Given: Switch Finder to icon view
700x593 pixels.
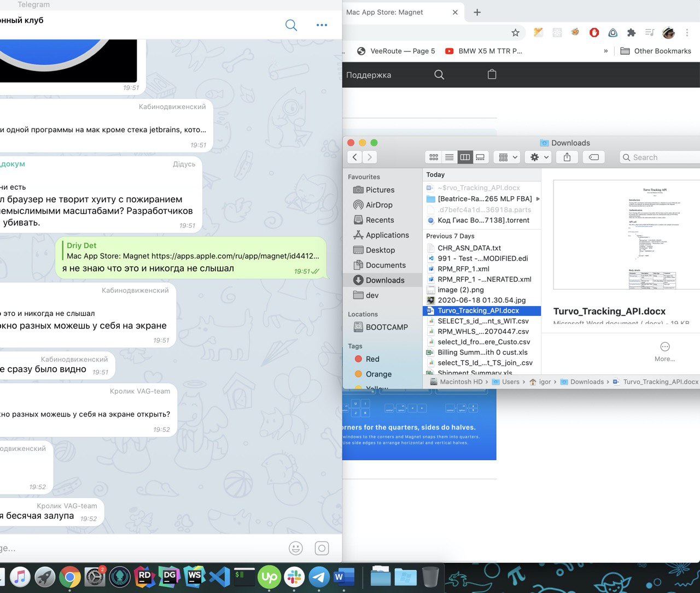Looking at the screenshot, I should click(x=434, y=157).
